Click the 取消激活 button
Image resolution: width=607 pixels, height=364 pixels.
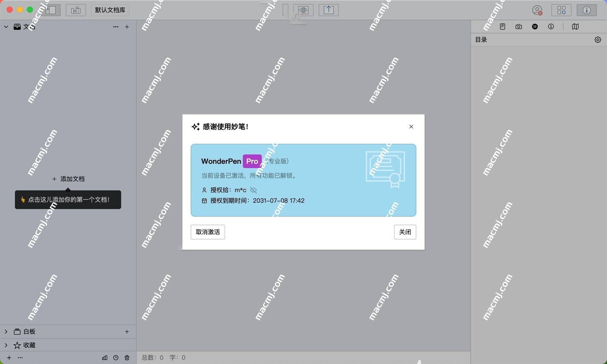click(x=208, y=232)
